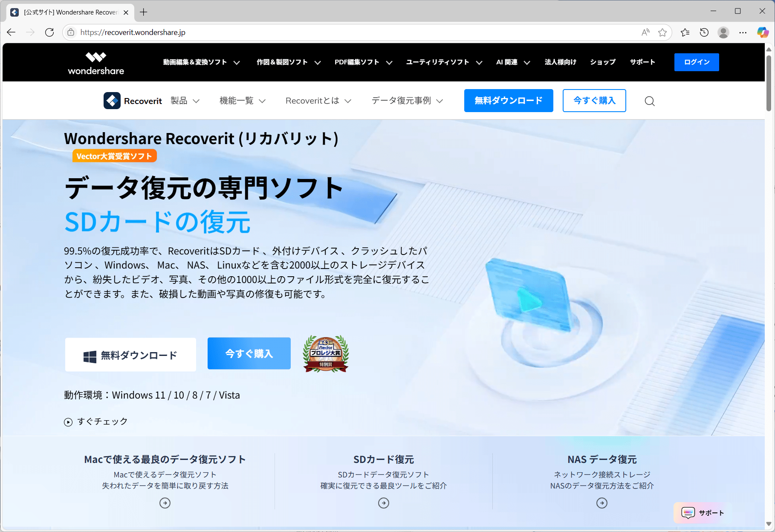The width and height of the screenshot is (775, 532).
Task: Click the browser address bar
Action: pyautogui.click(x=171, y=32)
